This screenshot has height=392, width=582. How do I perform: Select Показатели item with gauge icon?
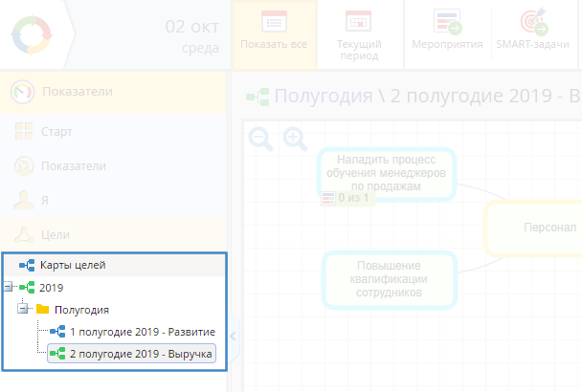[x=73, y=165]
